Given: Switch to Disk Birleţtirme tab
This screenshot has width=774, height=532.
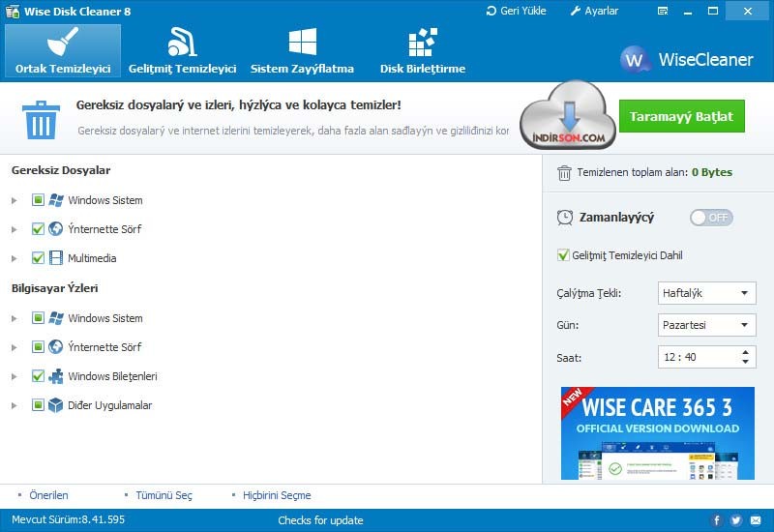Looking at the screenshot, I should 423,51.
